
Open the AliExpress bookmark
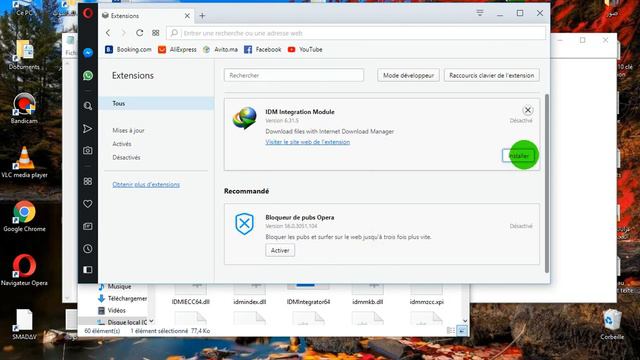click(177, 49)
